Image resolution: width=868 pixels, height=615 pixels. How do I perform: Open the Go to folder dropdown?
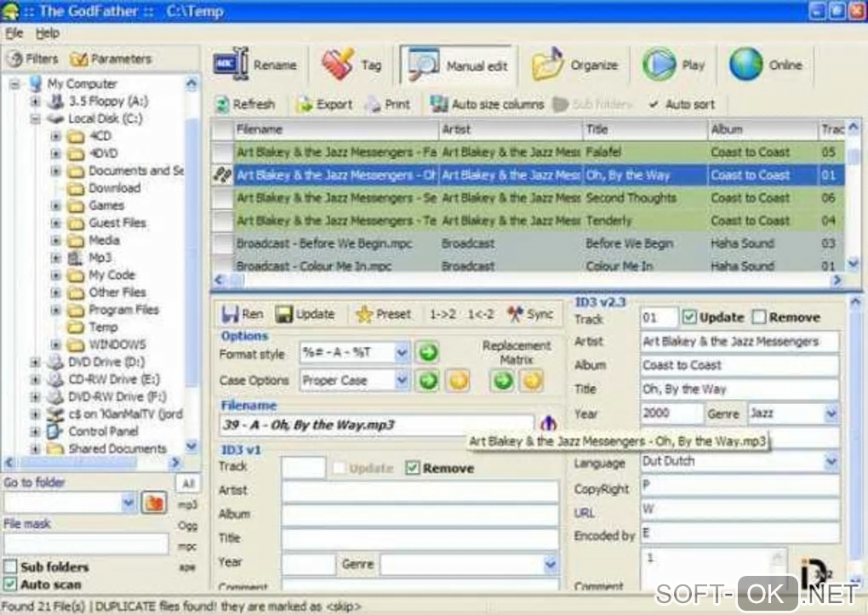(x=128, y=503)
